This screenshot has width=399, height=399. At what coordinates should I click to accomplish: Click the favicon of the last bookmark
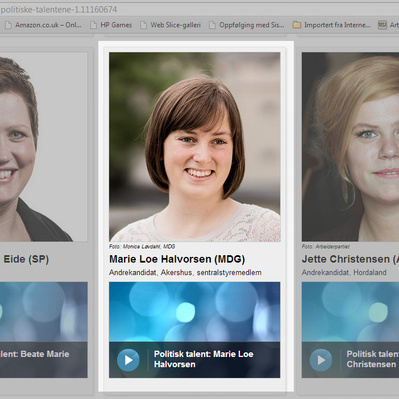[382, 25]
